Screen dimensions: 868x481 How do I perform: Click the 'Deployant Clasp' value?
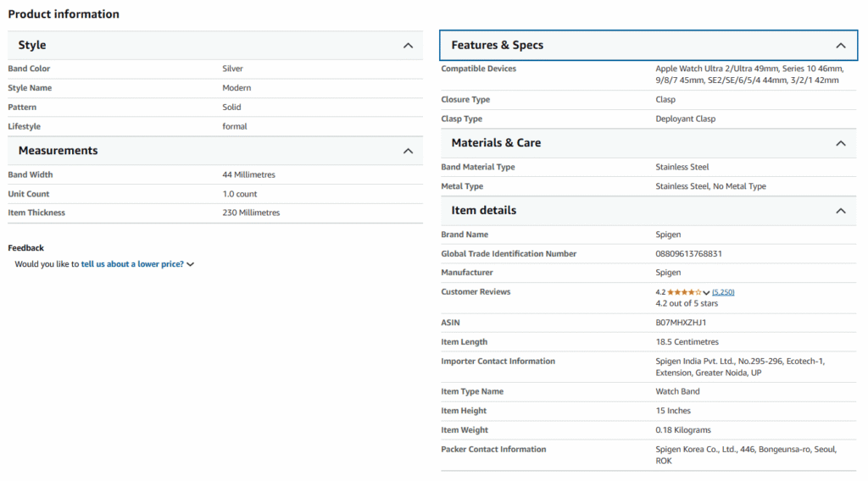[x=685, y=119]
